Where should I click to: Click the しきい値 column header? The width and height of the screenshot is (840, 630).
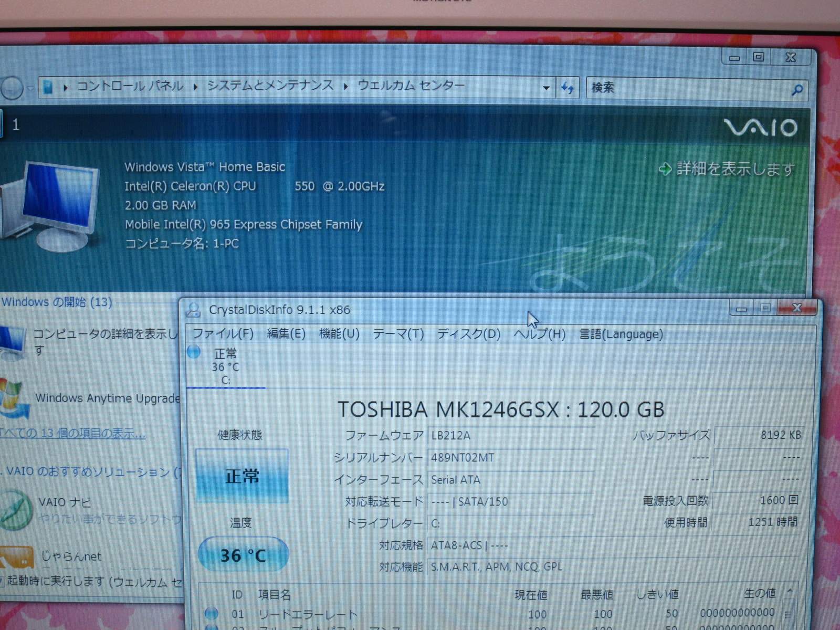coord(657,594)
